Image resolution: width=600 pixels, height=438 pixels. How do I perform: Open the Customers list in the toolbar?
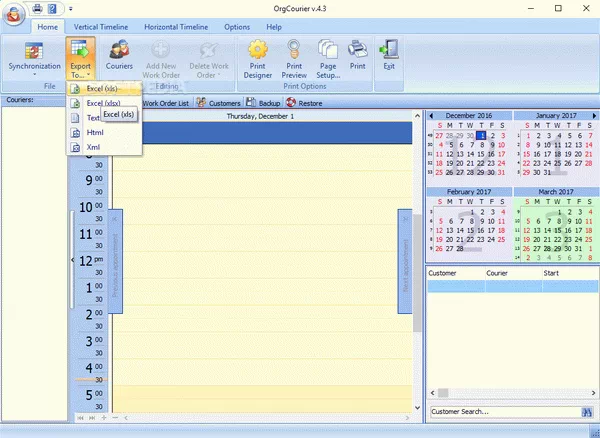coord(219,102)
